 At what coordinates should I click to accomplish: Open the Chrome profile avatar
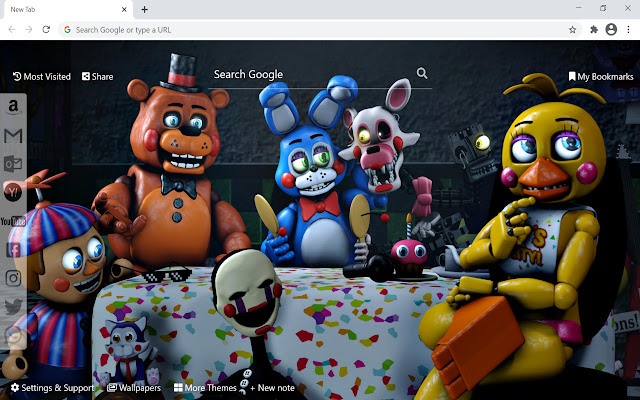coord(611,29)
